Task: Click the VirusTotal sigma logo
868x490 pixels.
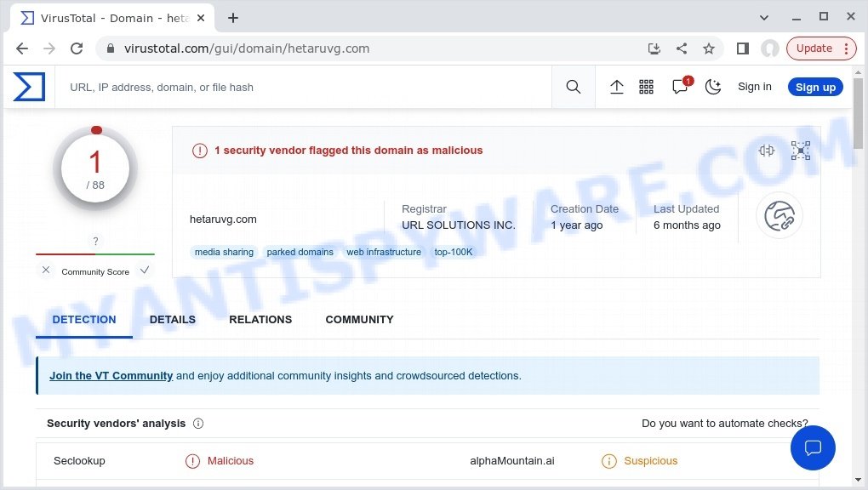Action: point(29,87)
